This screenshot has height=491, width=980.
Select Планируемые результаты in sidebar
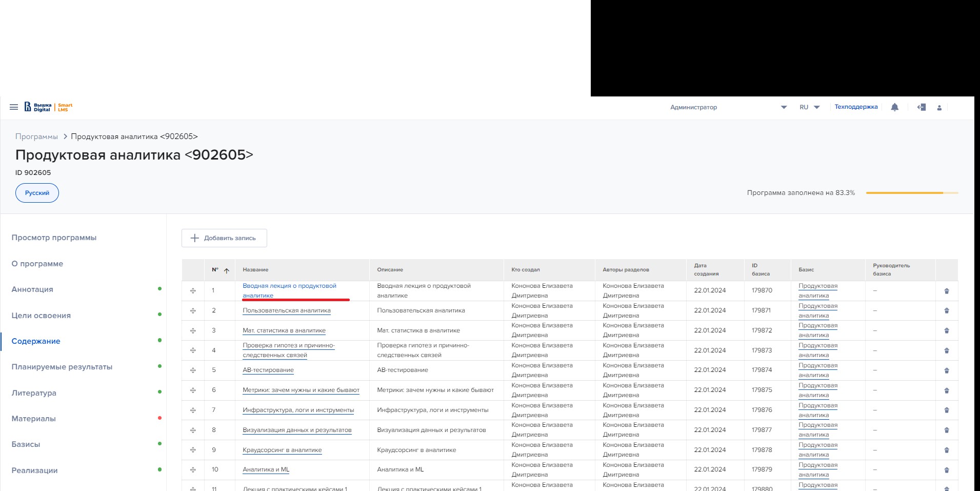point(62,367)
